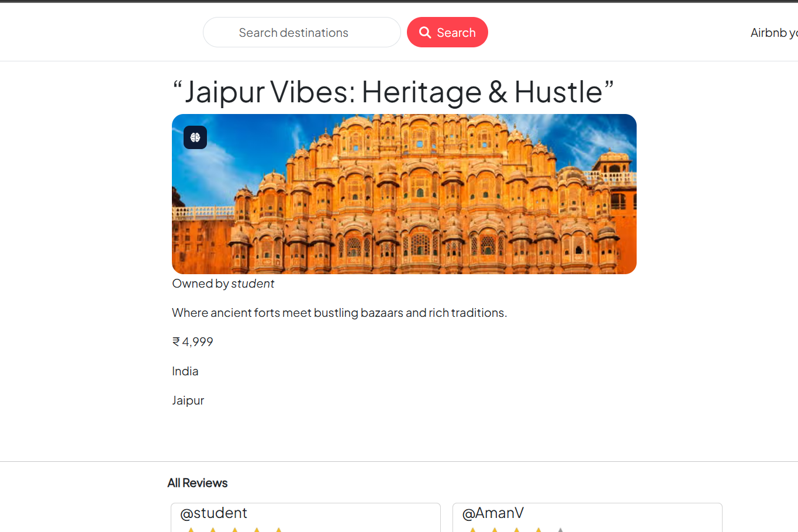798x532 pixels.
Task: Click the location text Jaipur
Action: pos(188,400)
